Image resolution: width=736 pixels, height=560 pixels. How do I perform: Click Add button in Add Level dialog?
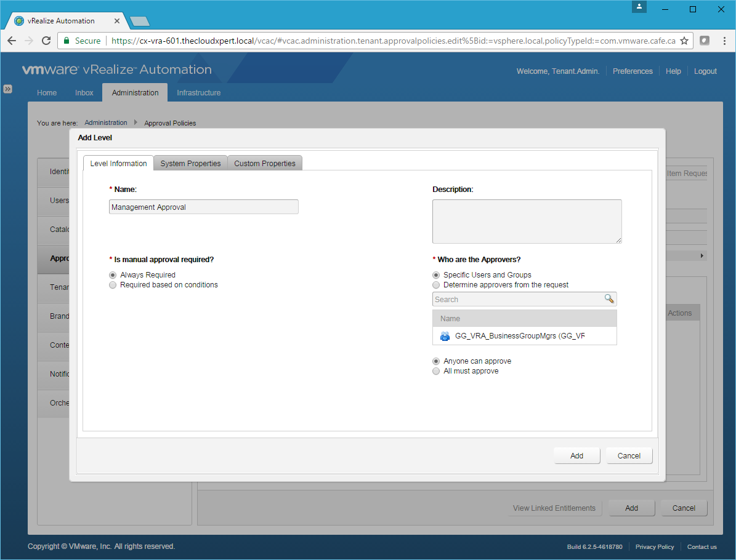click(x=576, y=455)
